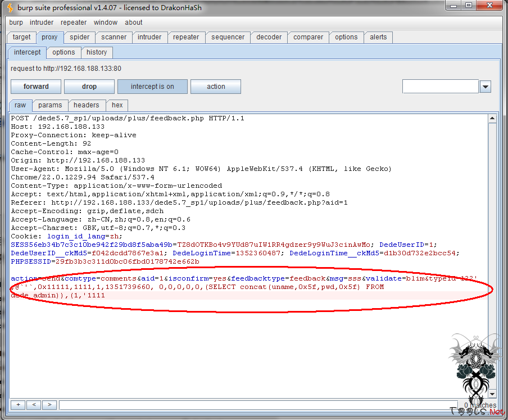Open the sequencer tab

[x=228, y=37]
